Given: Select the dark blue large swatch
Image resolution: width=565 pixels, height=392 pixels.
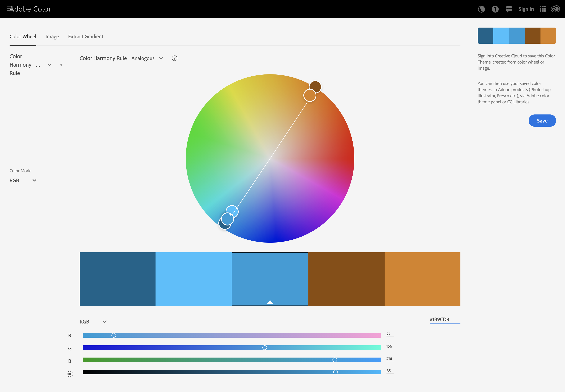Looking at the screenshot, I should click(x=117, y=279).
